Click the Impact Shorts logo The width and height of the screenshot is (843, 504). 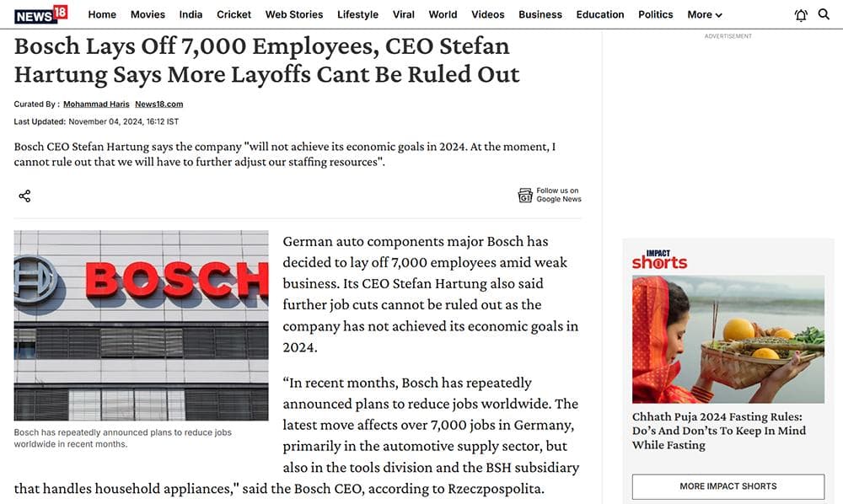coord(659,260)
